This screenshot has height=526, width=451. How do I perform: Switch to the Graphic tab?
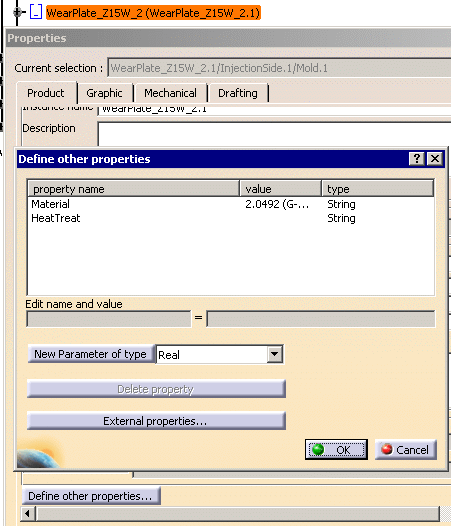click(x=104, y=93)
